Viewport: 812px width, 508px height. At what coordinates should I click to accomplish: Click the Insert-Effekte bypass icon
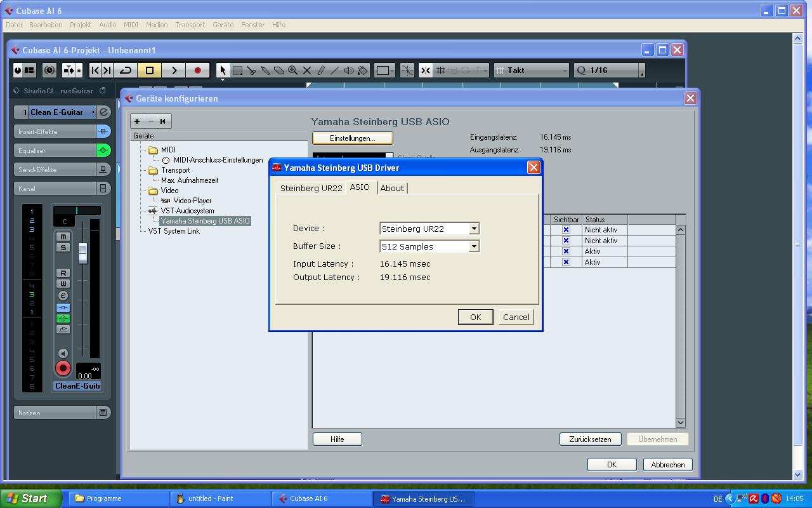pos(103,131)
